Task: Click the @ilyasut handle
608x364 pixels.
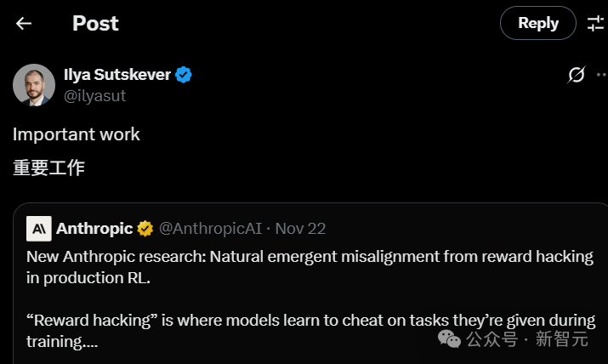Action: point(94,96)
